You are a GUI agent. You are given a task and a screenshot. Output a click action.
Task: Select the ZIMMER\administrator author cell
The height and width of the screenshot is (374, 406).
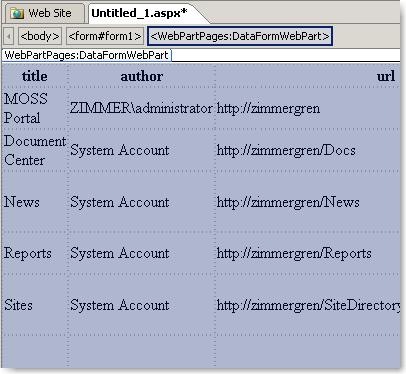141,108
